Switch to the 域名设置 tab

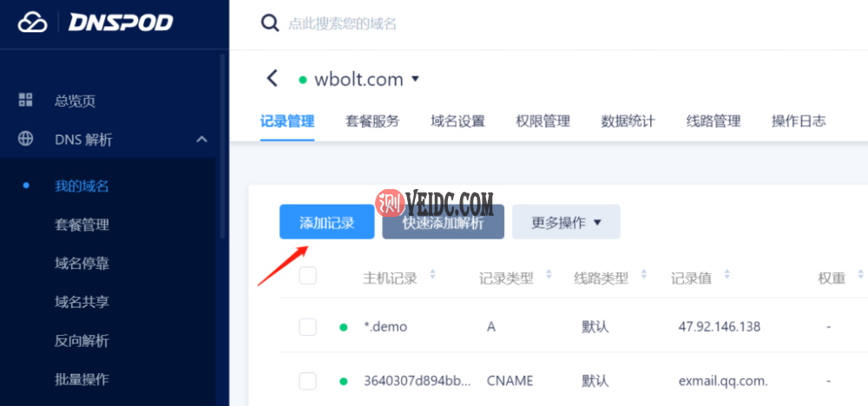[457, 121]
